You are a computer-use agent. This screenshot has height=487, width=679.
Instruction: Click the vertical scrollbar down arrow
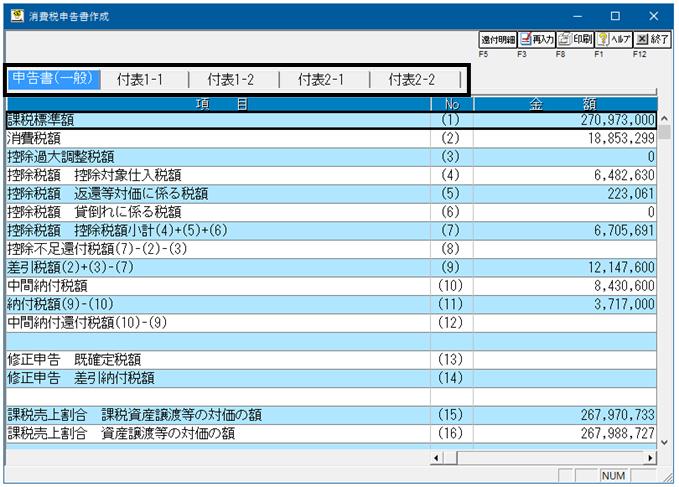[664, 442]
